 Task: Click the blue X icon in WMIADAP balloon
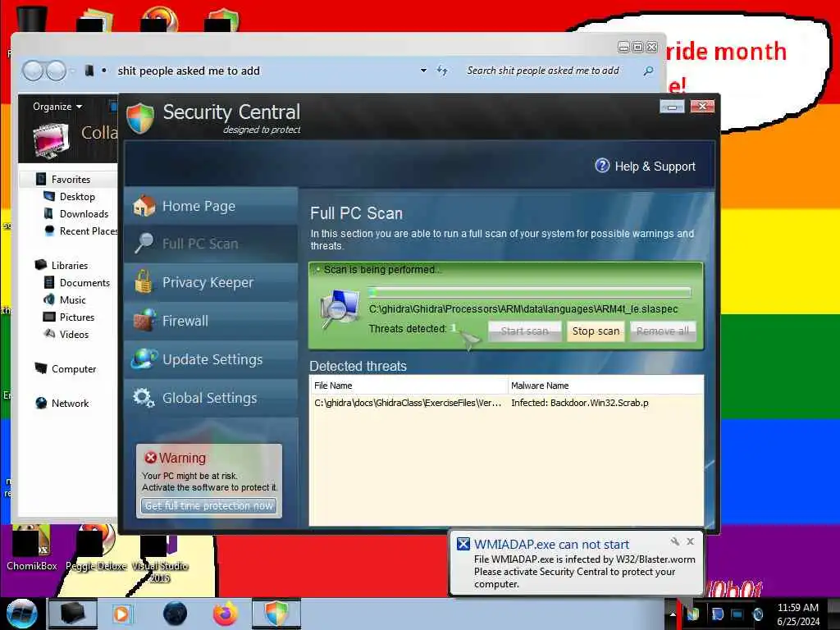[x=463, y=545]
